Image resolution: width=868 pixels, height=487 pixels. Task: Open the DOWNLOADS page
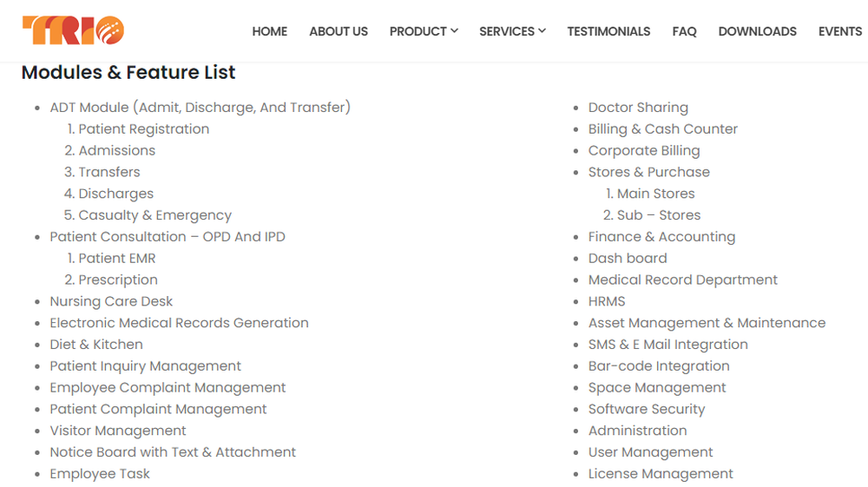point(757,31)
